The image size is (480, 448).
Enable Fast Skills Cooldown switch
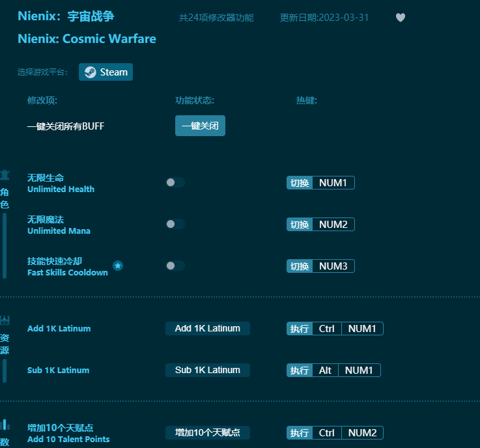tap(175, 266)
